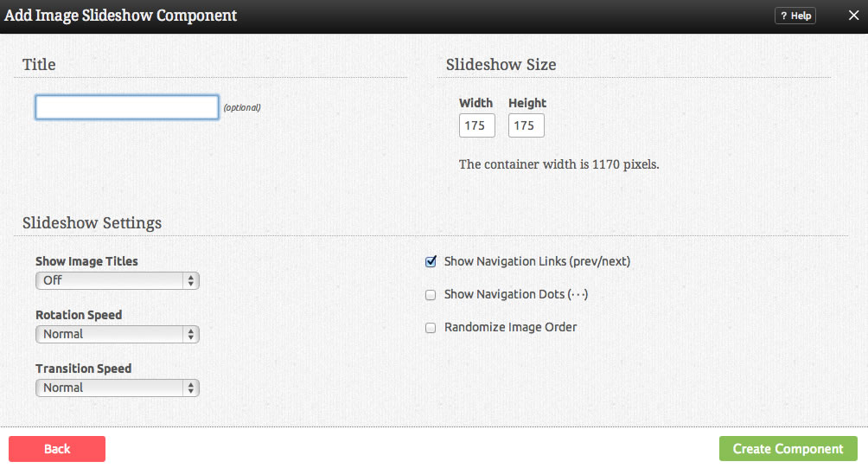
Task: Expand the Rotation Speed dropdown
Action: coord(118,334)
